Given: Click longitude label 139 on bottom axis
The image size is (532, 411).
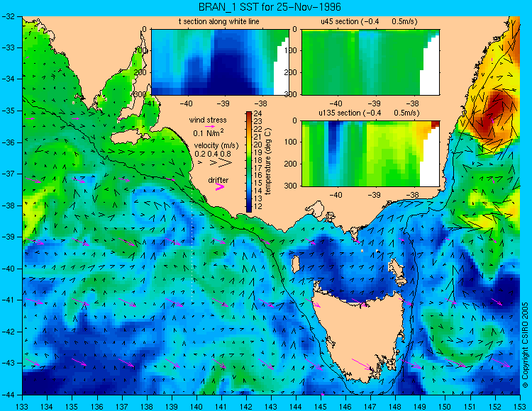Looking at the screenshot, I should pos(172,407).
